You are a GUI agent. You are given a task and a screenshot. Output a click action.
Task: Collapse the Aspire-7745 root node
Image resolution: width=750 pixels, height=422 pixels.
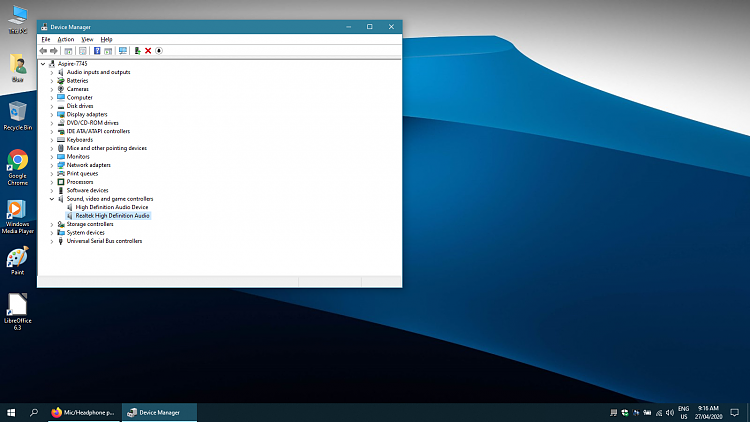tap(43, 64)
